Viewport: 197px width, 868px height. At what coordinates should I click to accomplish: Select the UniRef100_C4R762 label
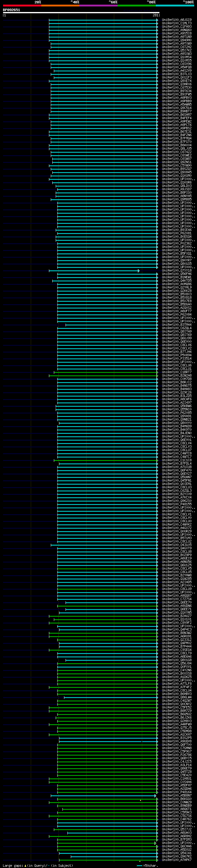click(x=177, y=819)
